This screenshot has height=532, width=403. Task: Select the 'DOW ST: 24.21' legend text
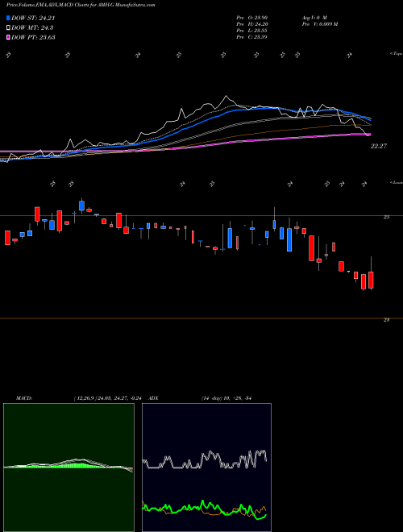click(x=33, y=18)
